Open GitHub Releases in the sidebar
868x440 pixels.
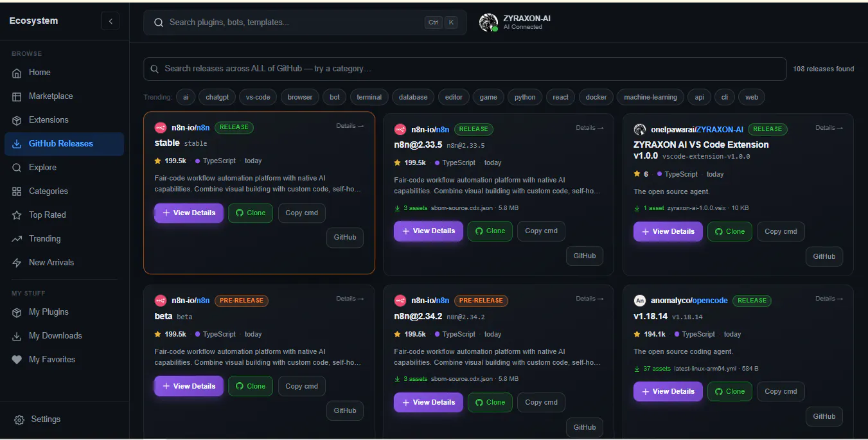pyautogui.click(x=64, y=144)
